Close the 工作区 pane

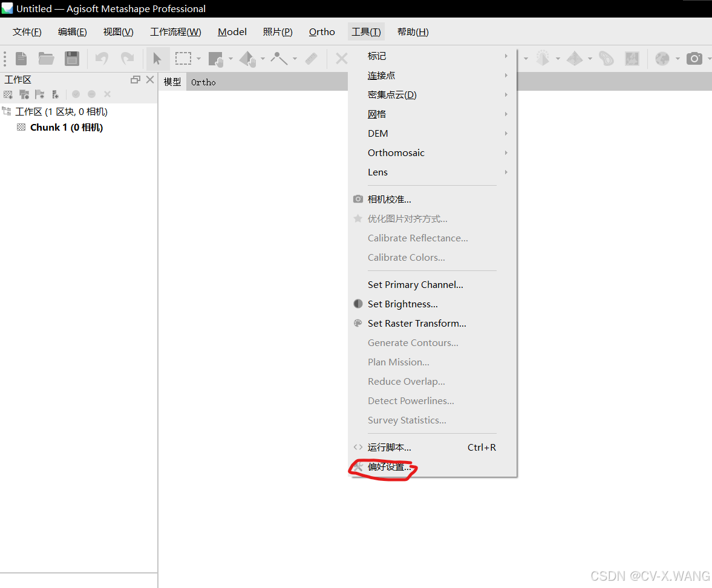coord(150,79)
